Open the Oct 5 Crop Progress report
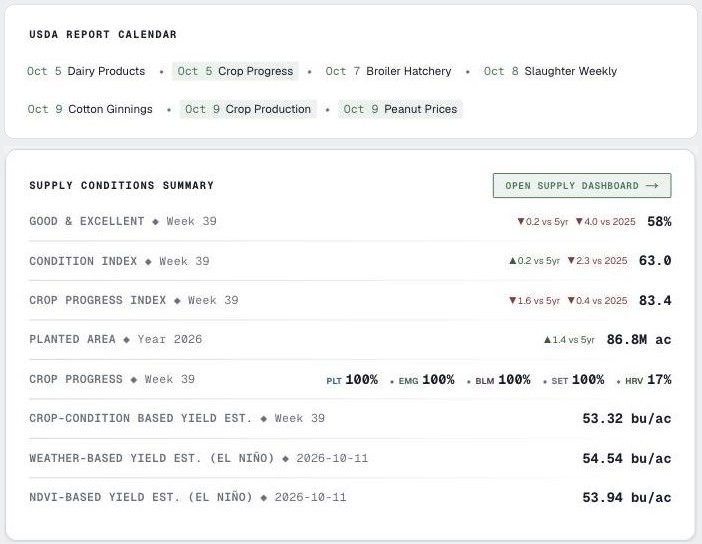702x544 pixels. [x=235, y=71]
